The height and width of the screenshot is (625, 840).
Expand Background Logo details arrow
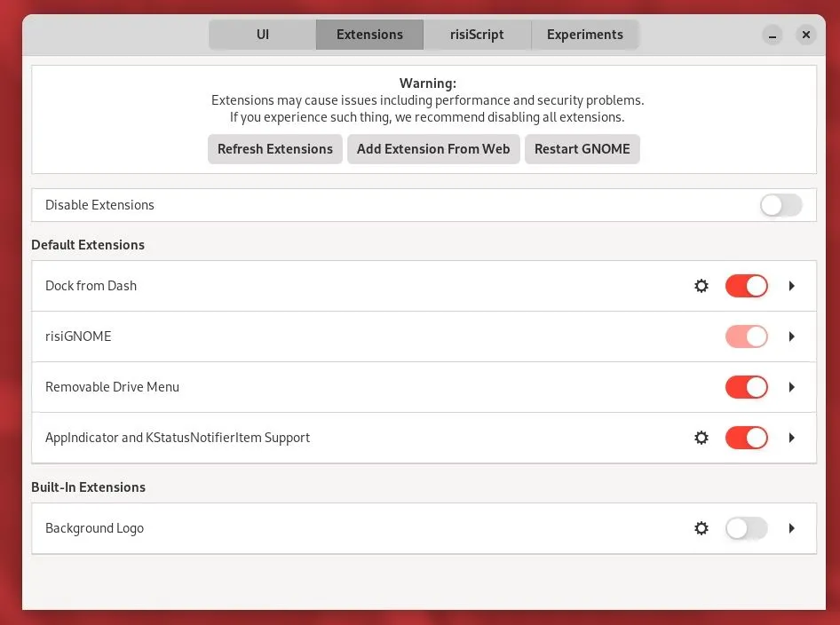point(791,528)
